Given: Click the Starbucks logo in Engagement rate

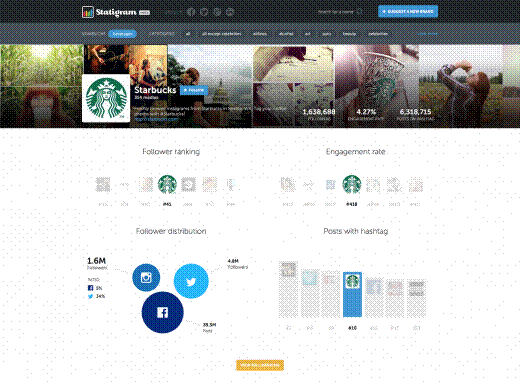Looking at the screenshot, I should pos(352,184).
